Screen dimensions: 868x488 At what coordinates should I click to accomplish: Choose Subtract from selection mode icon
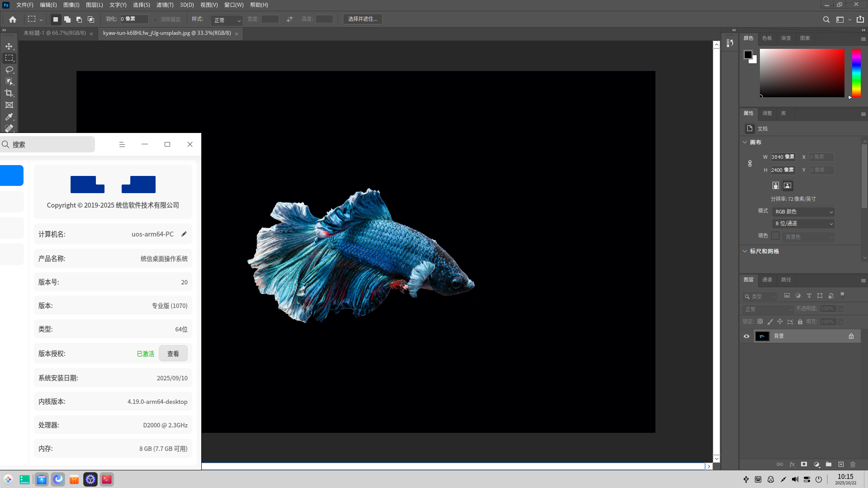pos(79,19)
